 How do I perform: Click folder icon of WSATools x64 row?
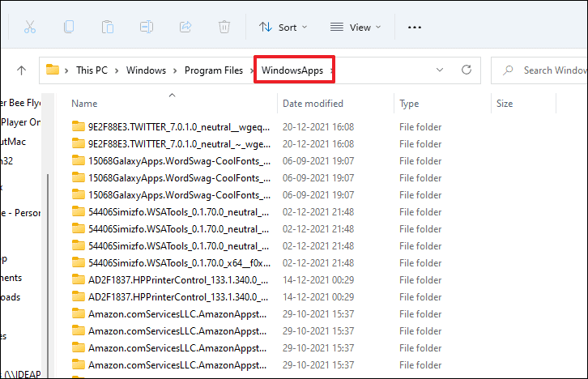(78, 262)
